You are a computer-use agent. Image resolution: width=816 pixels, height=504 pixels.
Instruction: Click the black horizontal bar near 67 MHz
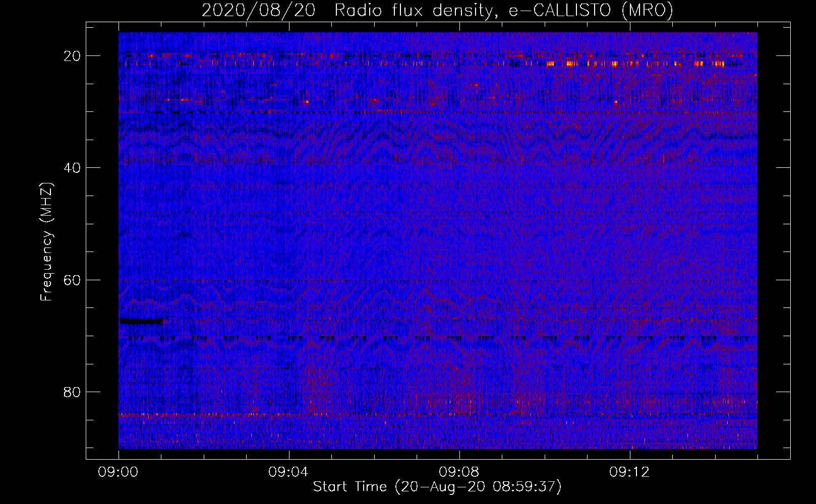coord(141,321)
